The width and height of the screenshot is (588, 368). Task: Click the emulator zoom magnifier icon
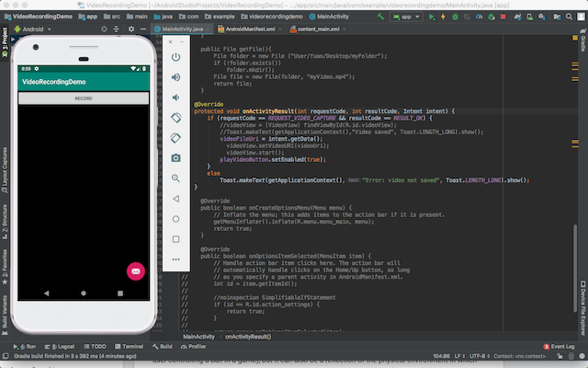(x=175, y=178)
